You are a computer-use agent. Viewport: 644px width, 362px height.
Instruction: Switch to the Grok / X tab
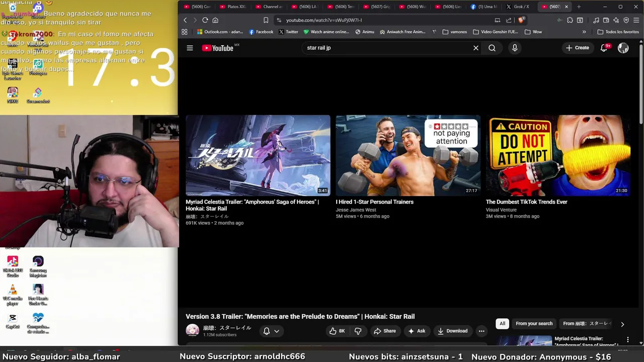pyautogui.click(x=518, y=7)
